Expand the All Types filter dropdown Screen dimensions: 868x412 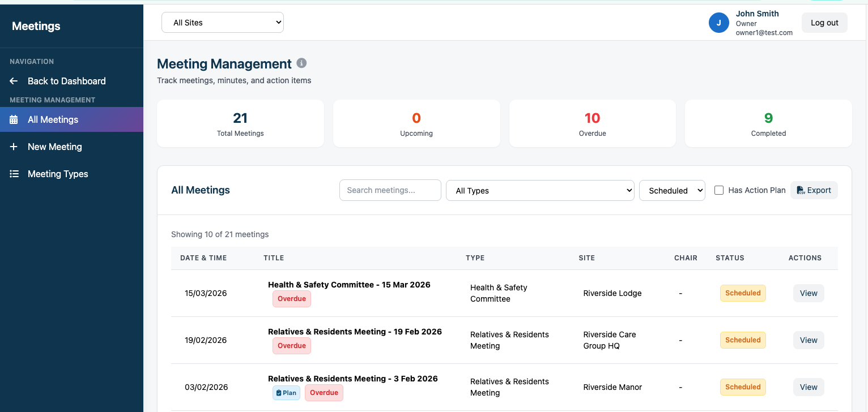540,191
